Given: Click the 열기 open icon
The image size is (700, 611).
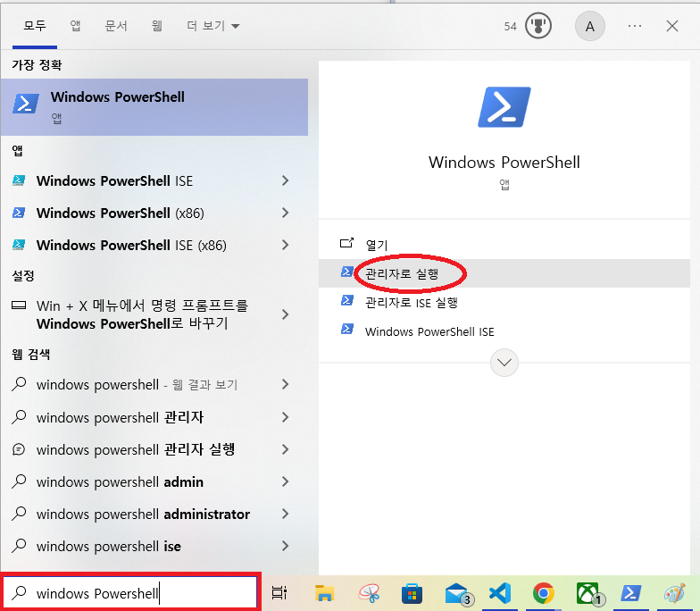Looking at the screenshot, I should pos(346,243).
